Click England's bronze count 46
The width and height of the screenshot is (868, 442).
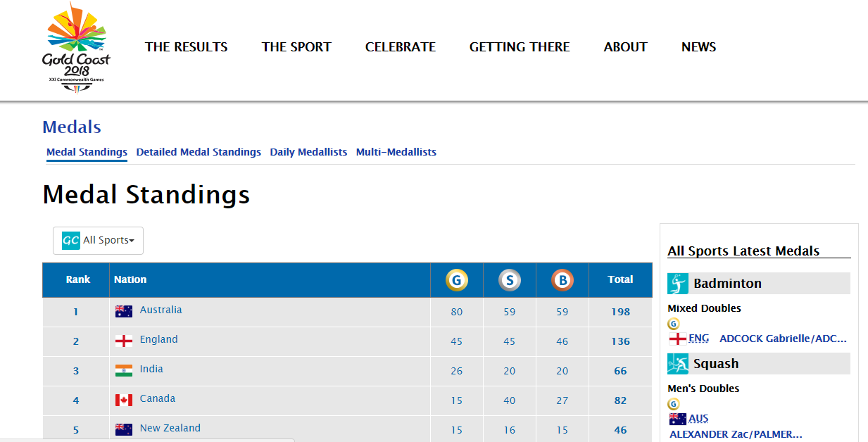click(562, 341)
